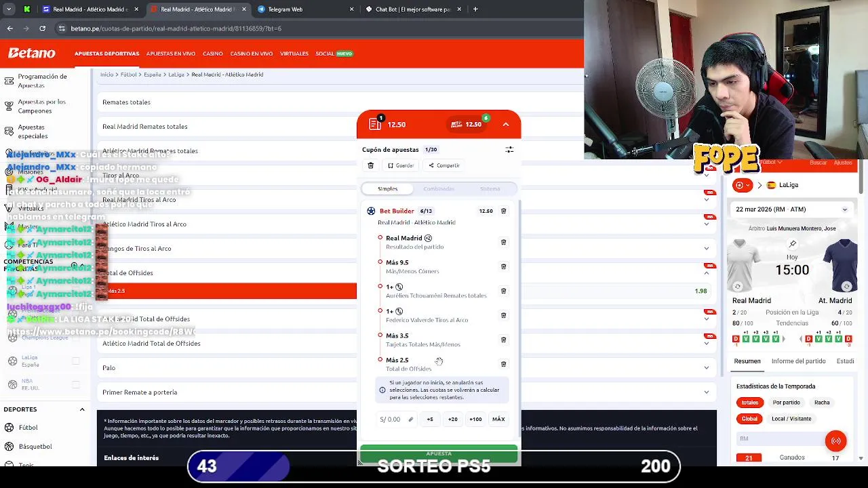Remove the Más 2.5 Total de Offsides selection

503,364
